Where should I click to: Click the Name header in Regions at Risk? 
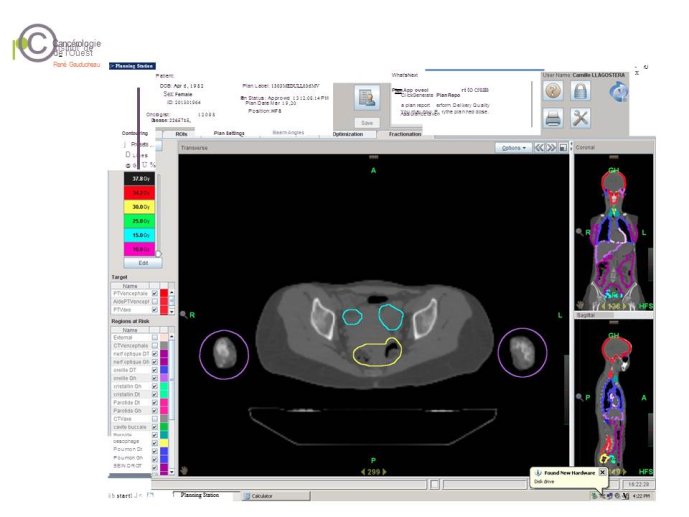tap(130, 330)
